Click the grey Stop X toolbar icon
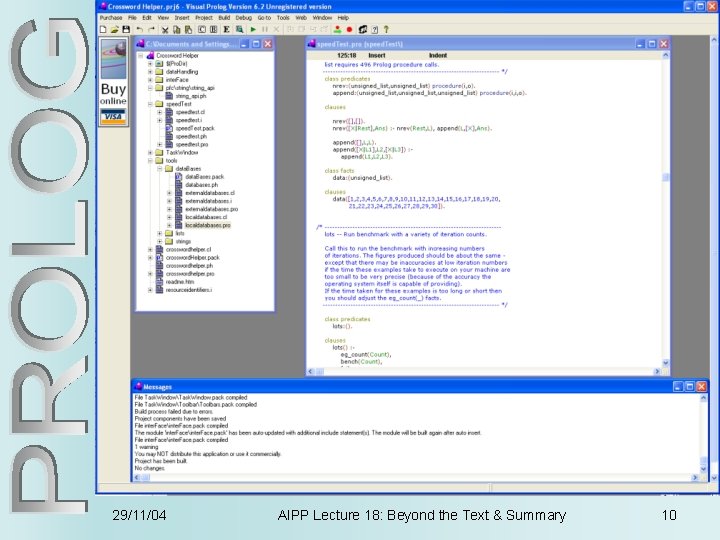 click(x=276, y=29)
